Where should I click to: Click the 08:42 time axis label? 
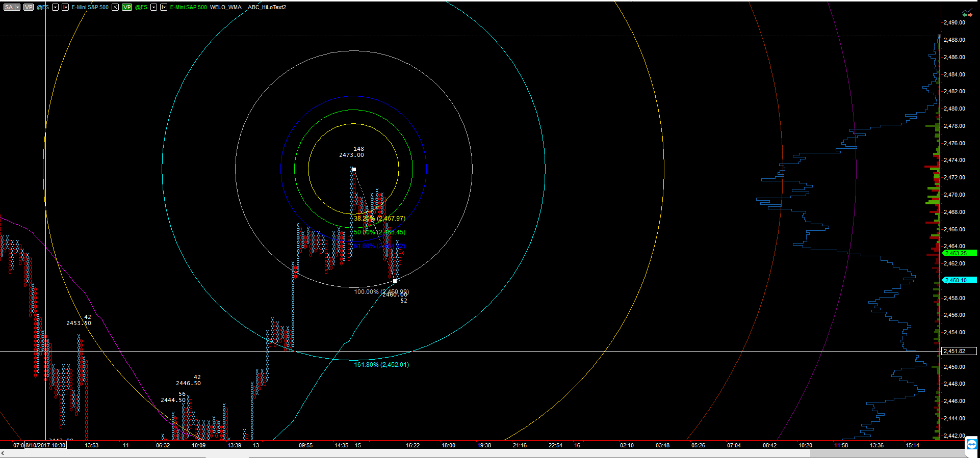coord(769,445)
